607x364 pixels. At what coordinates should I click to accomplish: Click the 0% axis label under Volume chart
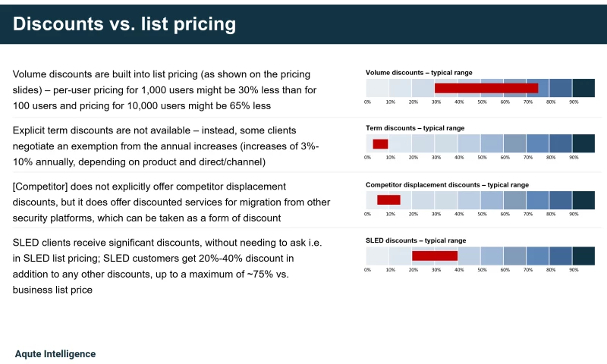tap(367, 102)
